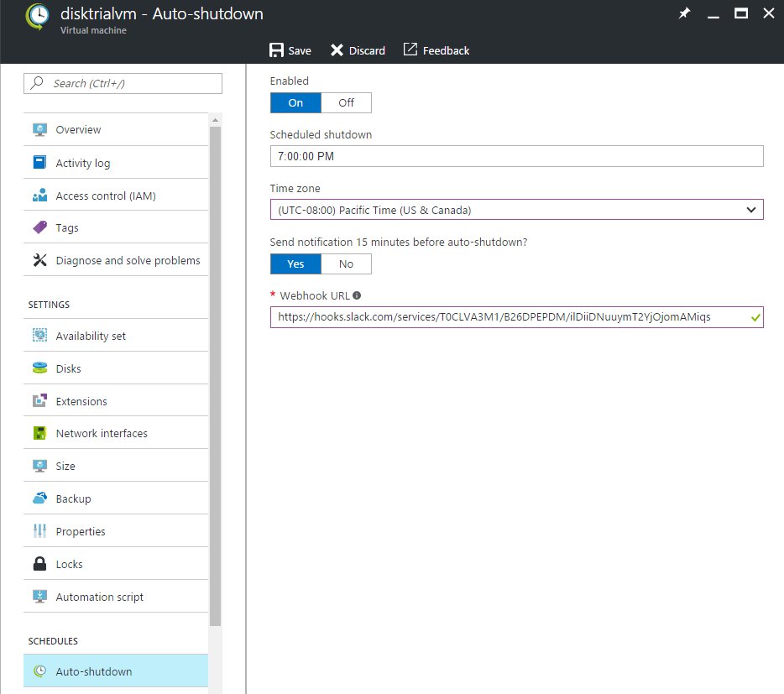Click the Scheduled shutdown time field
Image resolution: width=784 pixels, height=694 pixels.
(516, 156)
